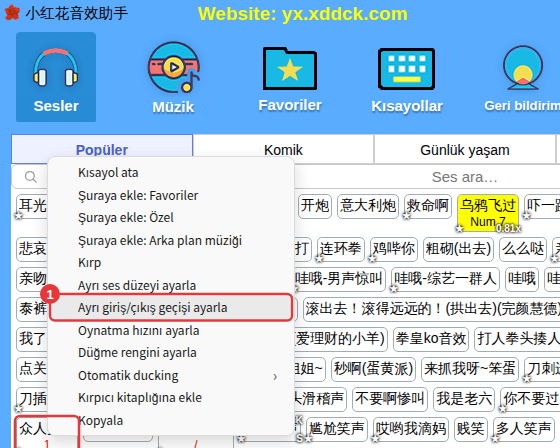
Task: Play the 么么哒 sound
Action: (523, 249)
